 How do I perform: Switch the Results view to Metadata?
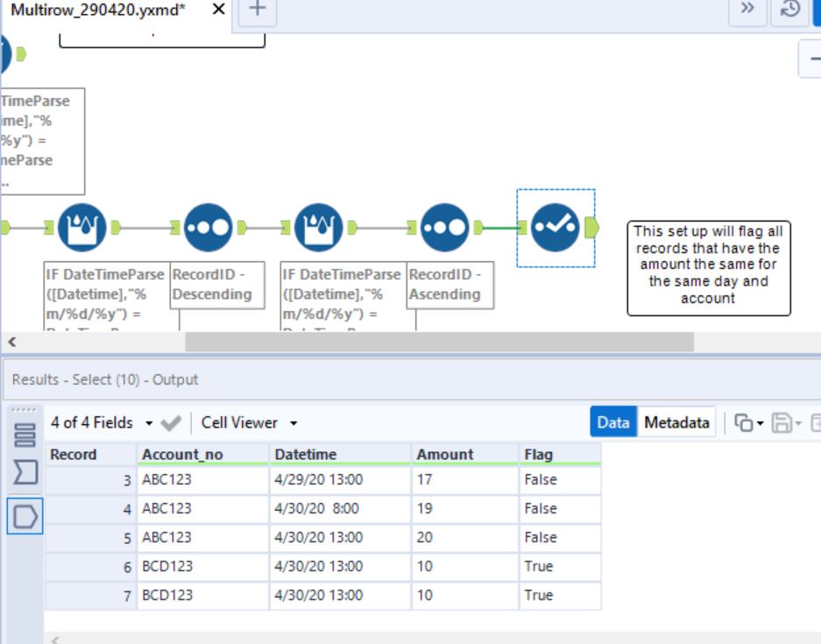[676, 422]
